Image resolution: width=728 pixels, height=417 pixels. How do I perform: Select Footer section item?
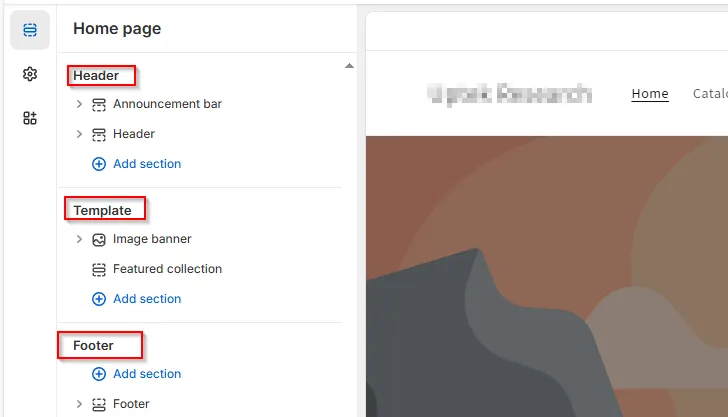tap(131, 404)
